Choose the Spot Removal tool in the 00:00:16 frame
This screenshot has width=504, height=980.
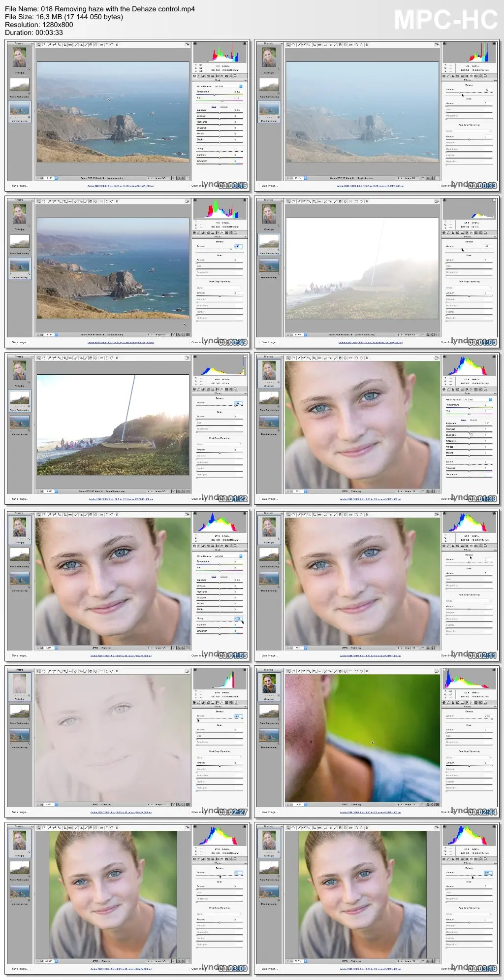click(75, 45)
